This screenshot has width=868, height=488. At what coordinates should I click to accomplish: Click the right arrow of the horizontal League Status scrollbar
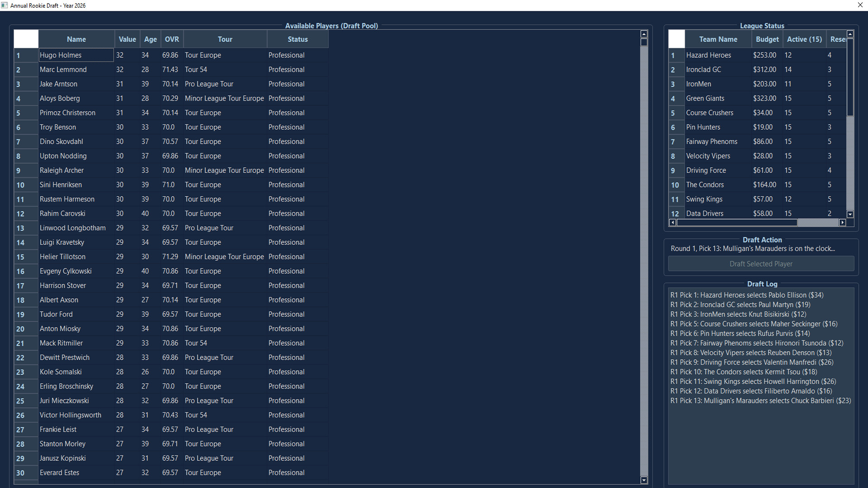[x=843, y=222]
